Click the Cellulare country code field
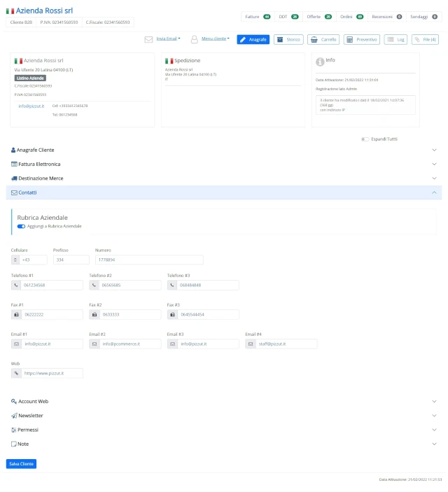This screenshot has width=448, height=492. (x=34, y=260)
